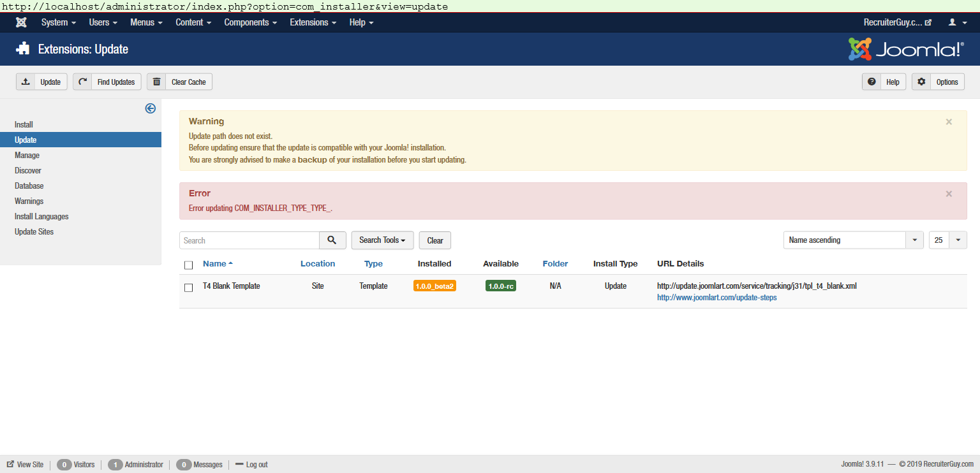
Task: Open the Help button
Action: click(x=884, y=82)
